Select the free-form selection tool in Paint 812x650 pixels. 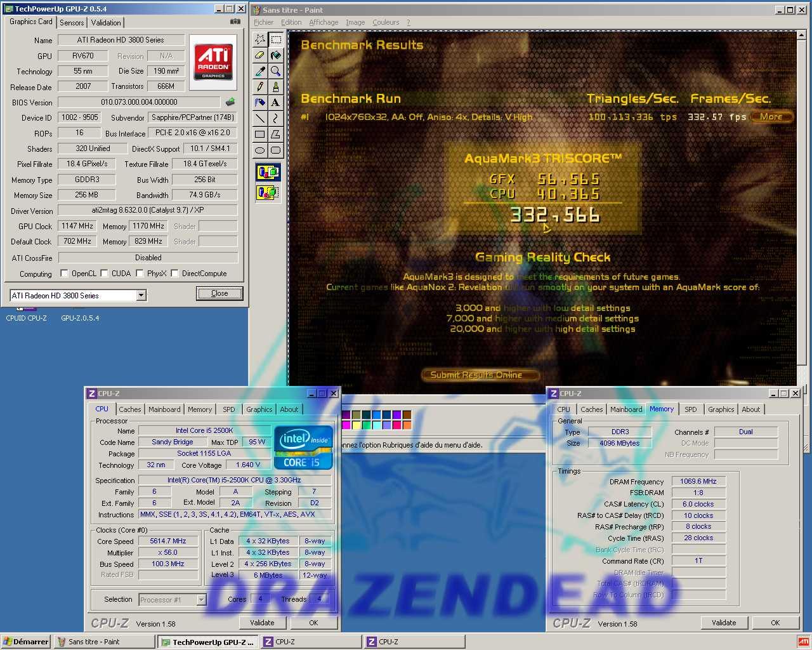pos(260,39)
